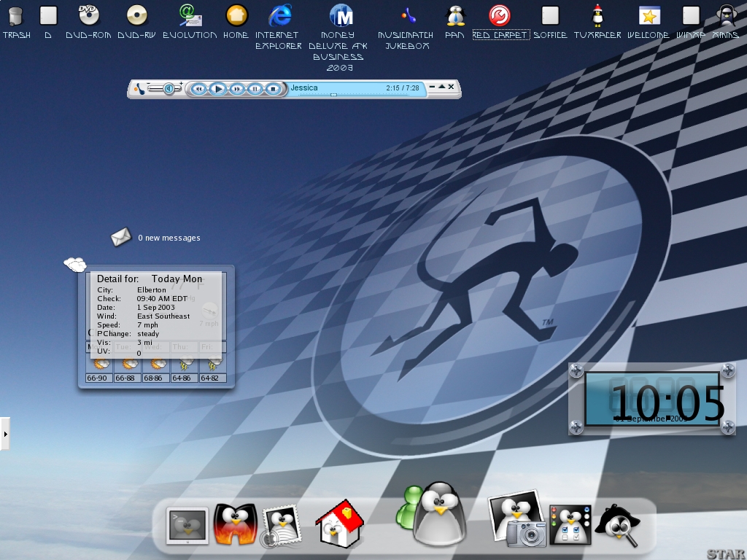The height and width of the screenshot is (560, 747).
Task: Launch Internet Explorer desktop icon
Action: (x=279, y=15)
